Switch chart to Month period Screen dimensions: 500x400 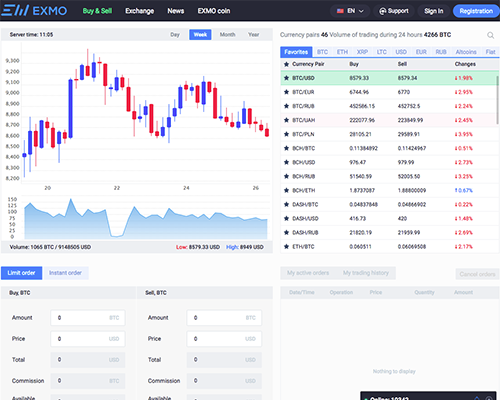click(x=227, y=35)
